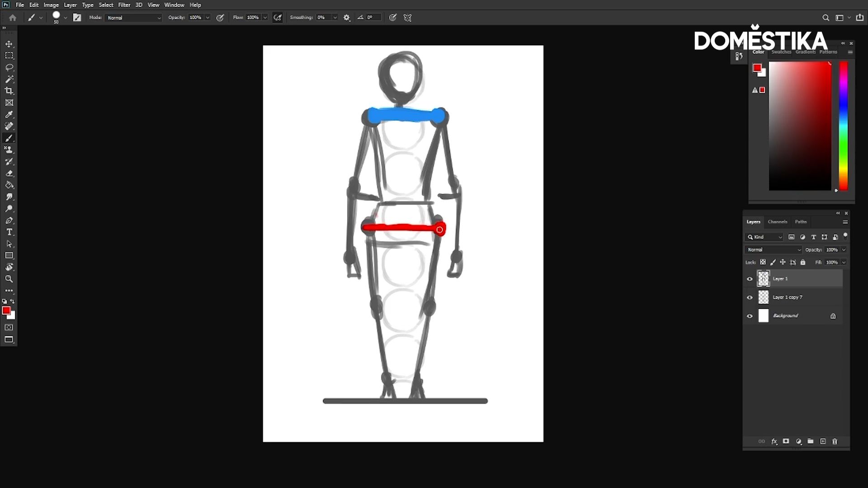Open the layer Opacity dropdown arrow
Viewport: 868px width, 488px height.
pos(844,249)
